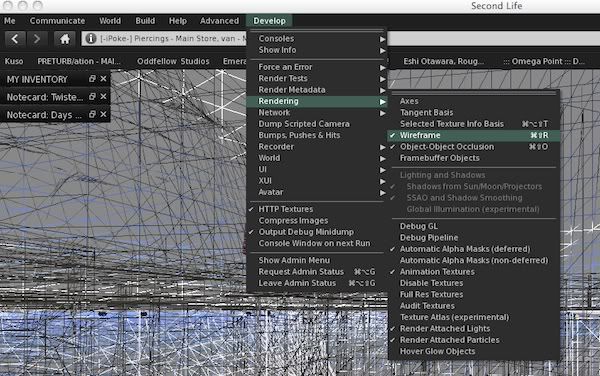Expand the Recorder submenu
Viewport: 600px width, 376px height.
317,147
